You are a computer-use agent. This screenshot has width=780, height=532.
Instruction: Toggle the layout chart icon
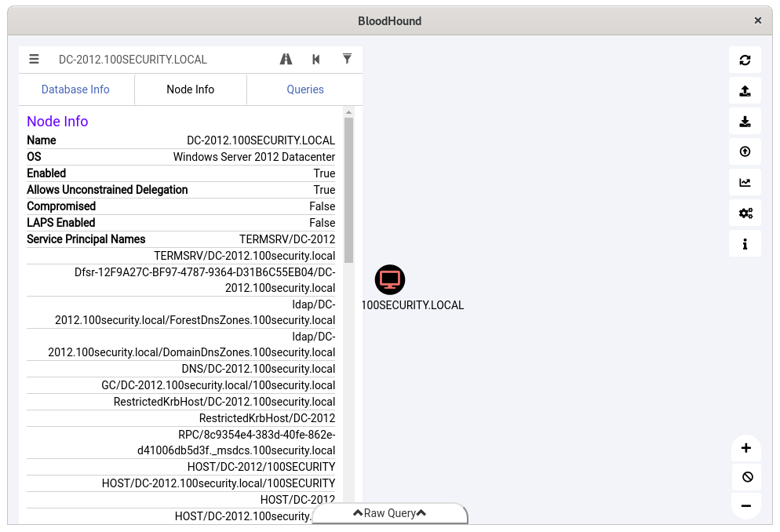tap(745, 183)
